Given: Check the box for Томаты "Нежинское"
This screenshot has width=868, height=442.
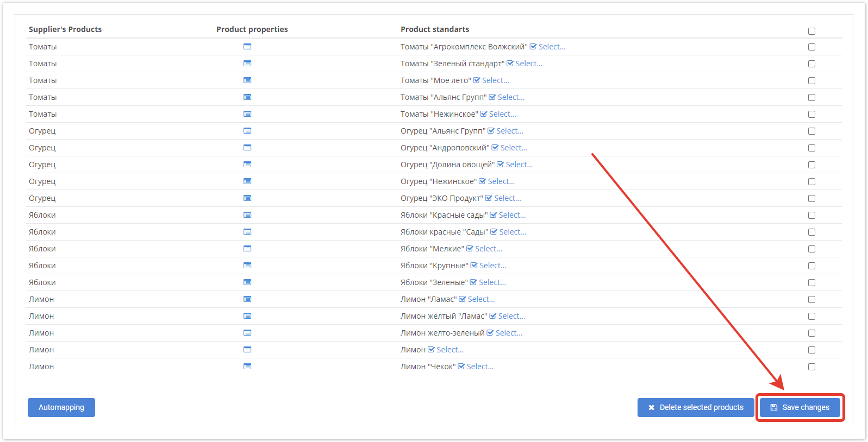Looking at the screenshot, I should pyautogui.click(x=811, y=115).
